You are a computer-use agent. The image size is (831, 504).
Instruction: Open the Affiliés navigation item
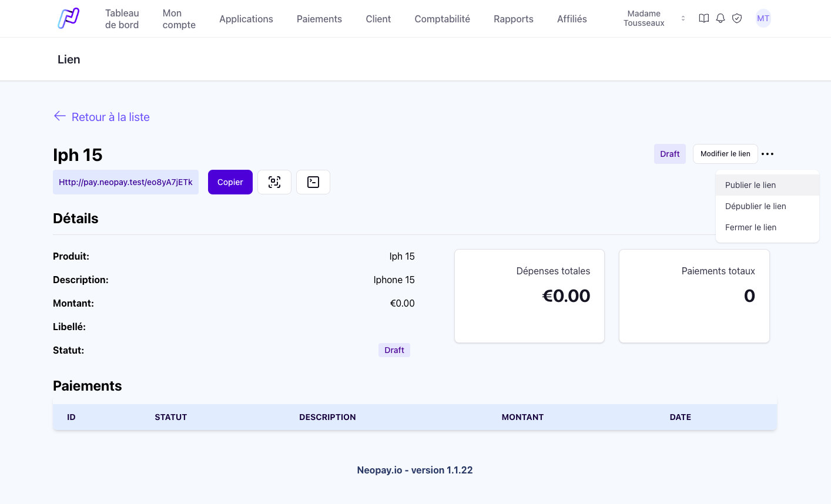pyautogui.click(x=572, y=19)
